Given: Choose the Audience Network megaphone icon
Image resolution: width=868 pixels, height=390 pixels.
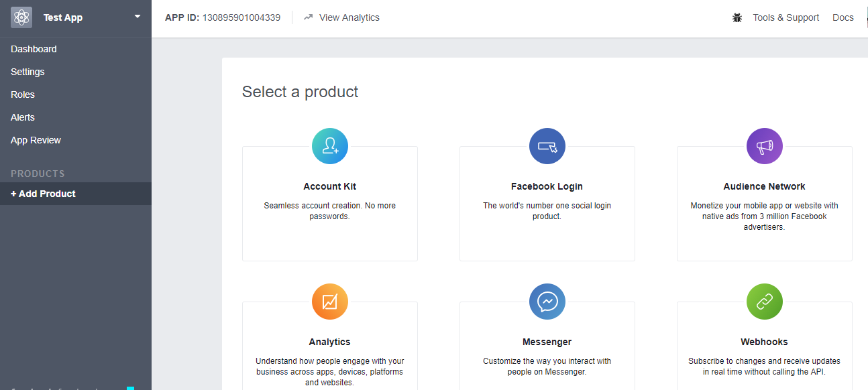Looking at the screenshot, I should [x=765, y=146].
